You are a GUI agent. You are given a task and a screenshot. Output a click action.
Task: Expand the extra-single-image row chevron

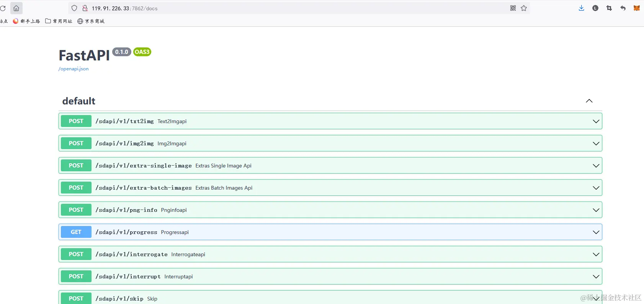(x=596, y=166)
